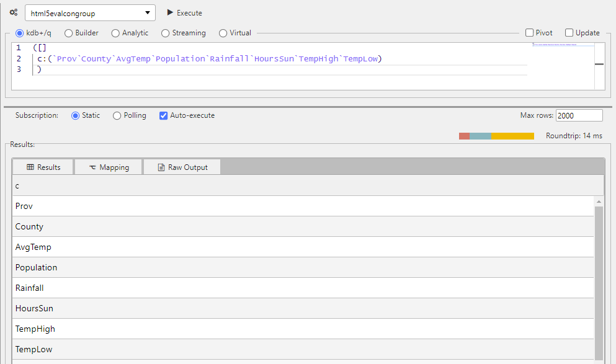Select the Polling subscription option
The width and height of the screenshot is (616, 364).
click(x=117, y=115)
